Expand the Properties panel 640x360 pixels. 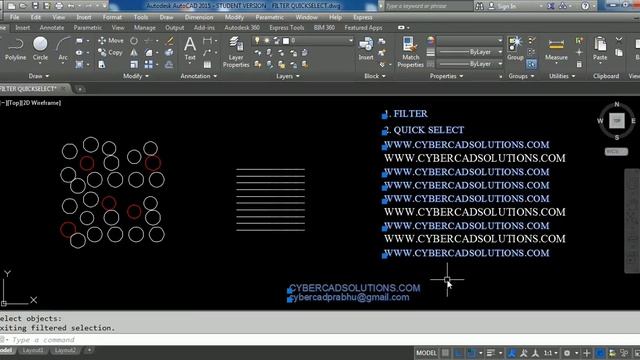[x=447, y=76]
